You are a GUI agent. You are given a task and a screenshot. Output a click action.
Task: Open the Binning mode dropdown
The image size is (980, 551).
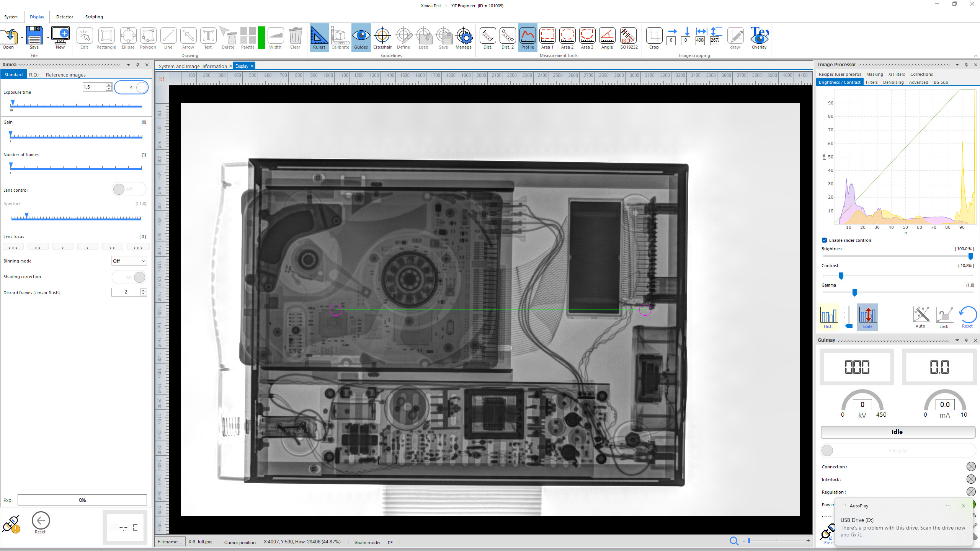129,261
